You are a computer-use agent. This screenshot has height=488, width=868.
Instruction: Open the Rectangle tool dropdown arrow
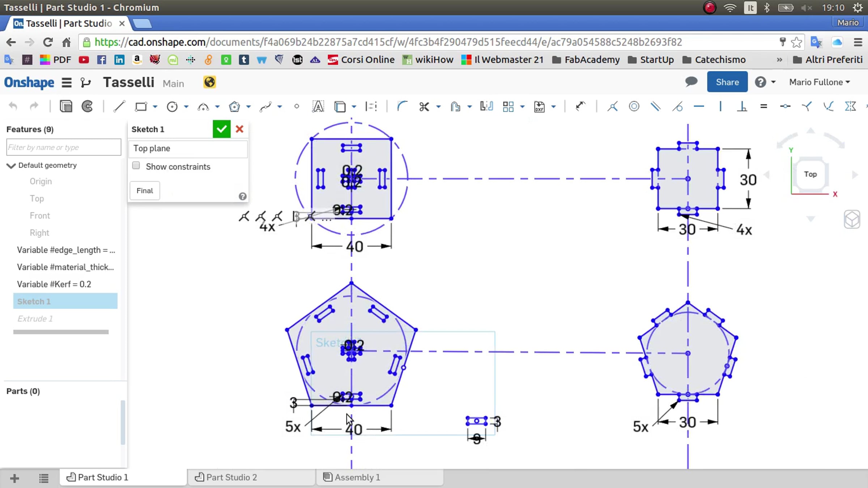click(x=155, y=107)
